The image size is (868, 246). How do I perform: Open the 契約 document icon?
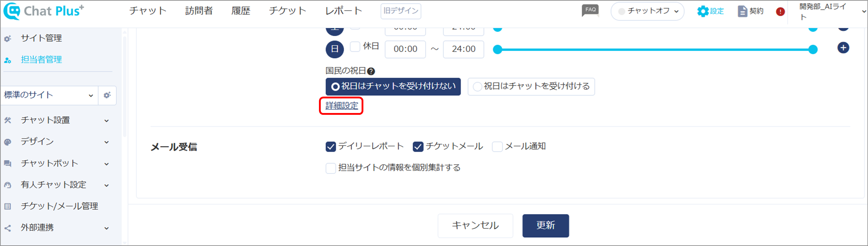coord(742,11)
